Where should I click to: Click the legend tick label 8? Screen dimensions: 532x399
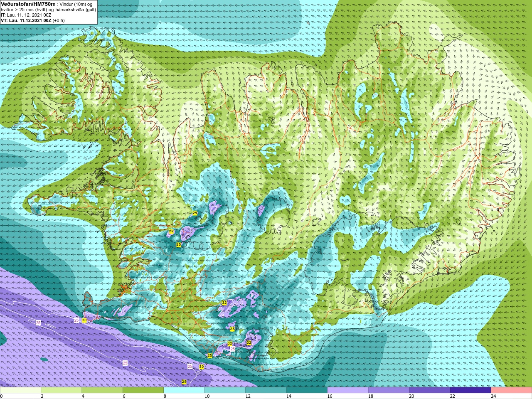pyautogui.click(x=165, y=396)
